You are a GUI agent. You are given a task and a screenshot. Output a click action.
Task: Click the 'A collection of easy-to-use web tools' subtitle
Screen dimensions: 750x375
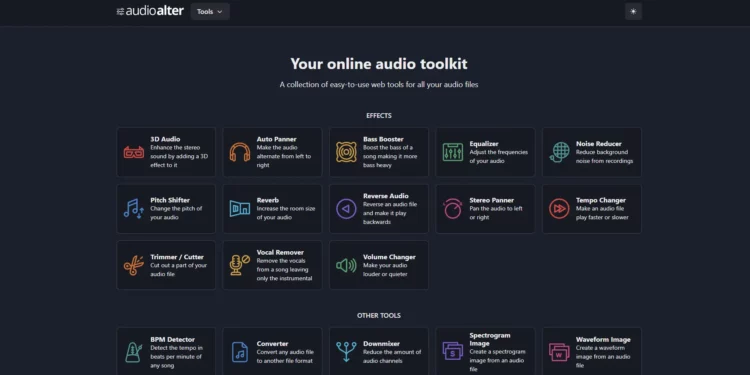coord(379,85)
